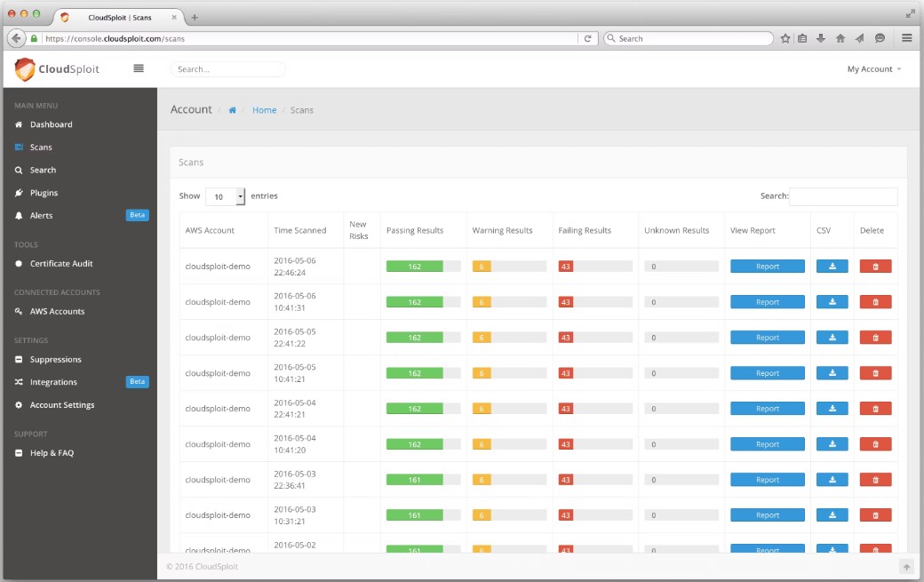This screenshot has height=582, width=924.
Task: View Report for 2016-05-04 10:41:20 scan
Action: [x=768, y=444]
